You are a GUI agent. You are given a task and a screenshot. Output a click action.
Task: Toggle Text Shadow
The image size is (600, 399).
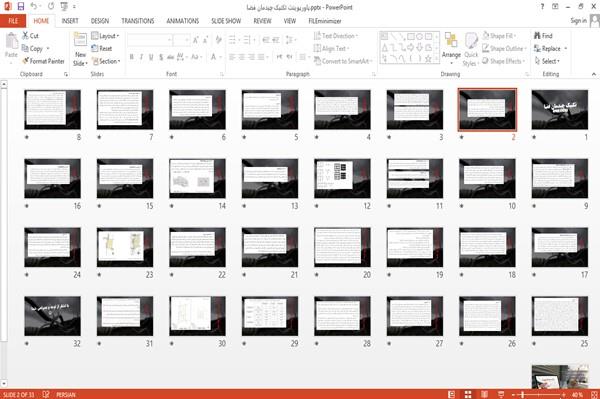161,57
